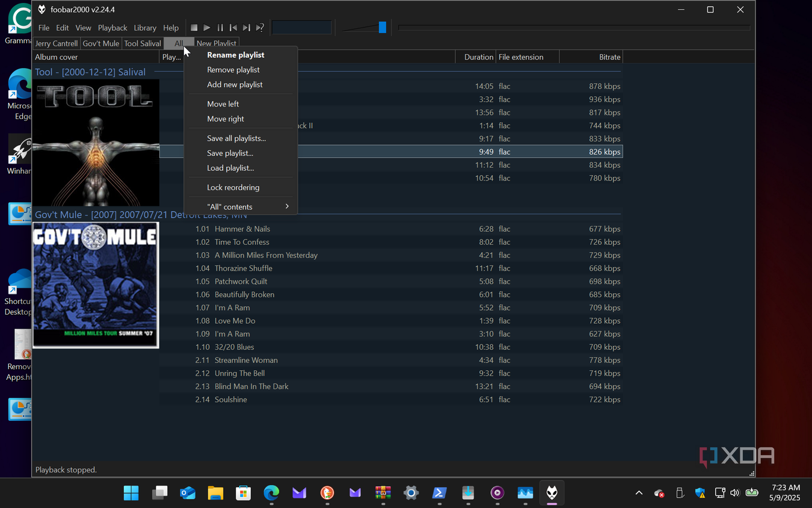Viewport: 812px width, 508px height.
Task: Open the clock showing 7:23 AM
Action: point(784,493)
